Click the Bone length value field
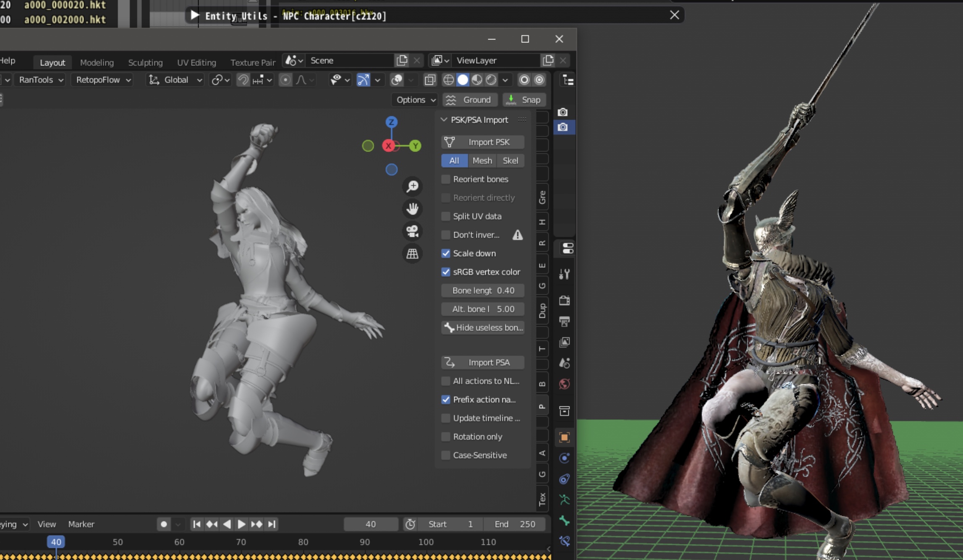 coord(483,290)
